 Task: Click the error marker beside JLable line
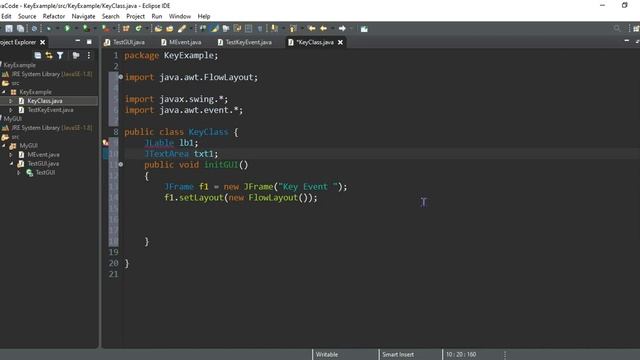(x=105, y=143)
